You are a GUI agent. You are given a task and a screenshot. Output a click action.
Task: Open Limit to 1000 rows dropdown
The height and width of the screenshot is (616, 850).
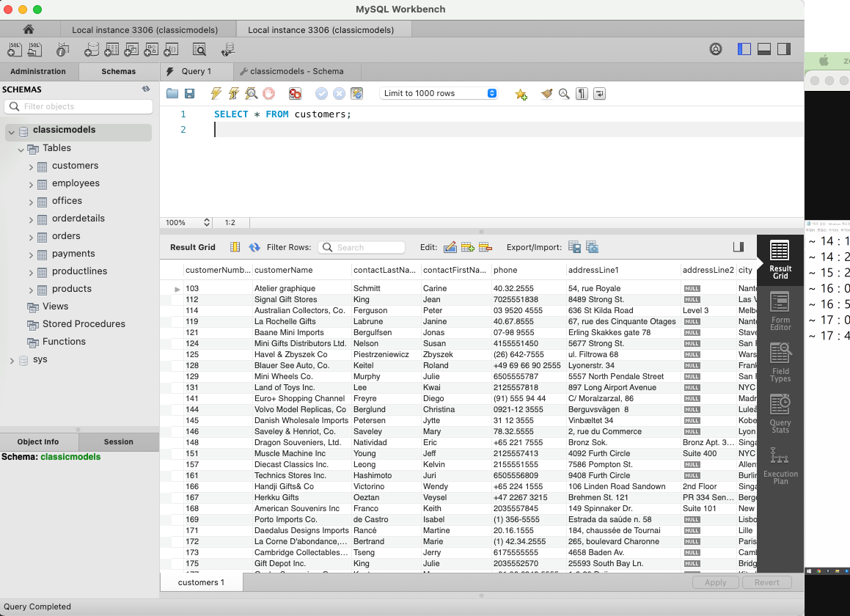point(439,93)
